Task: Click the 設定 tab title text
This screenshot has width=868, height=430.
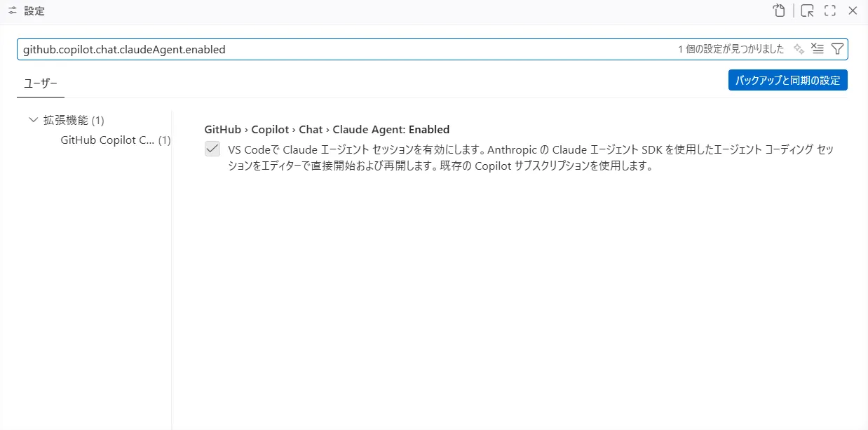Action: (x=34, y=11)
